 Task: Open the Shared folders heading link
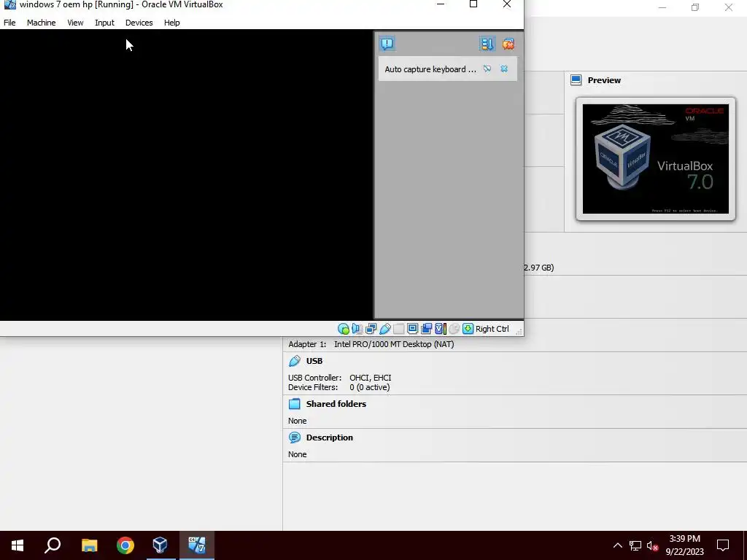tap(336, 404)
